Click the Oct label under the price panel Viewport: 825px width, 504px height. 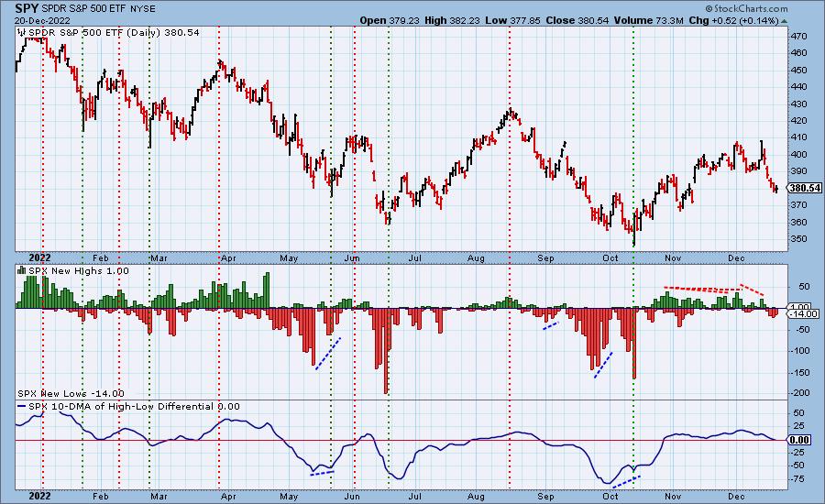610,258
